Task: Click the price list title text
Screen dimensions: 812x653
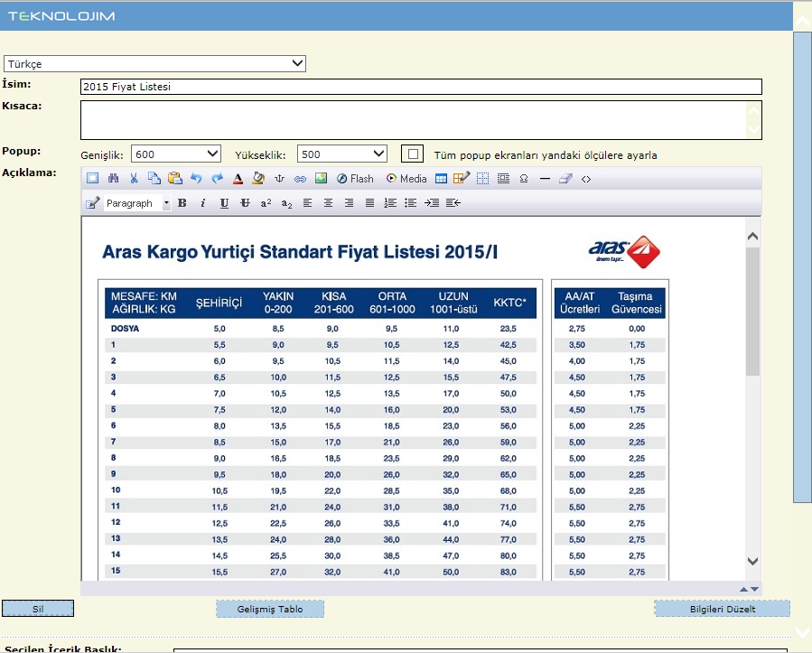Action: 300,252
